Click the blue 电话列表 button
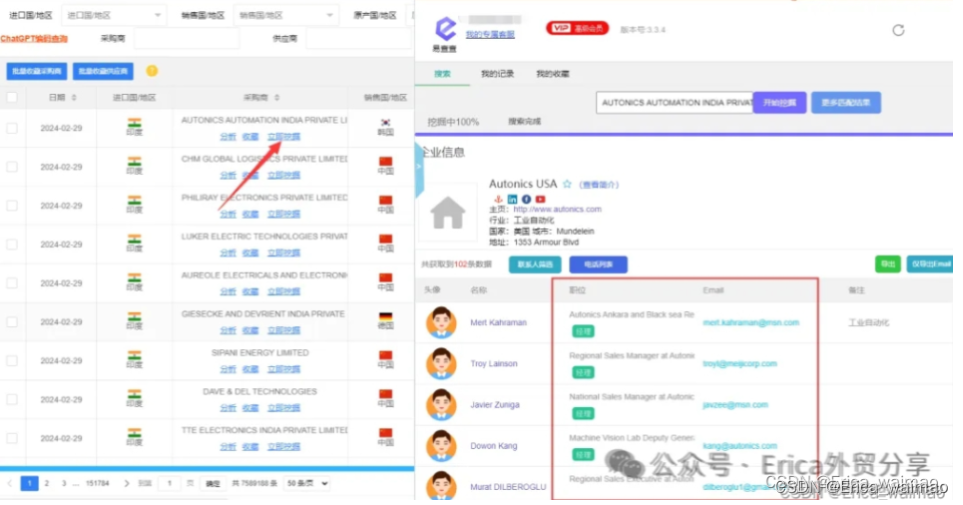This screenshot has height=505, width=963. pyautogui.click(x=598, y=264)
